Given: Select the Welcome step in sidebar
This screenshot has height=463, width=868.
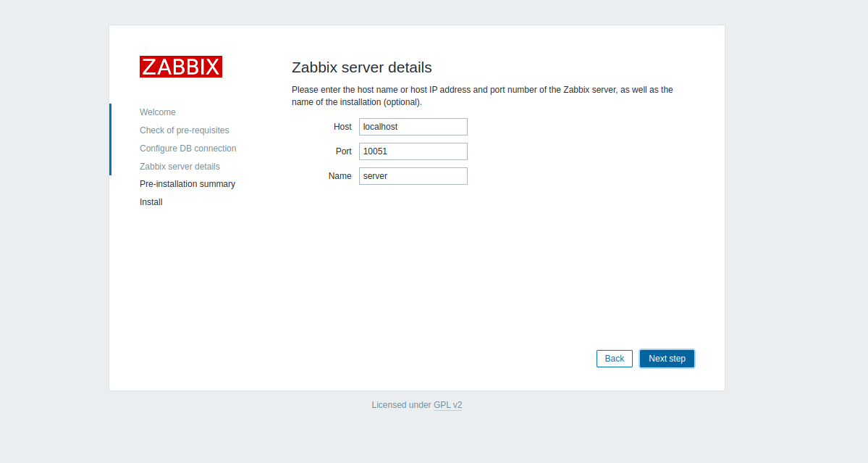Looking at the screenshot, I should point(158,112).
